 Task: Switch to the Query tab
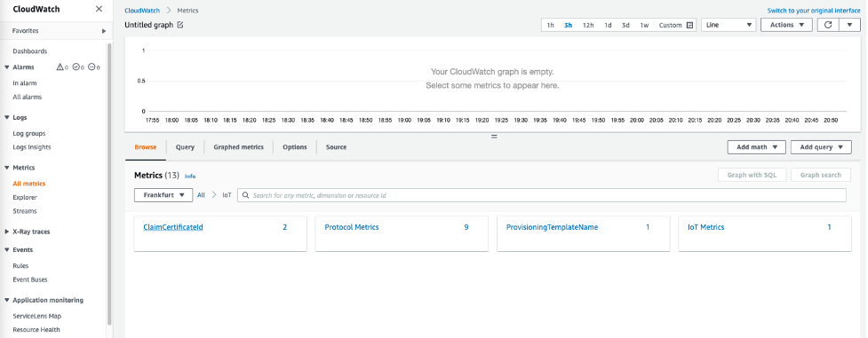[185, 147]
